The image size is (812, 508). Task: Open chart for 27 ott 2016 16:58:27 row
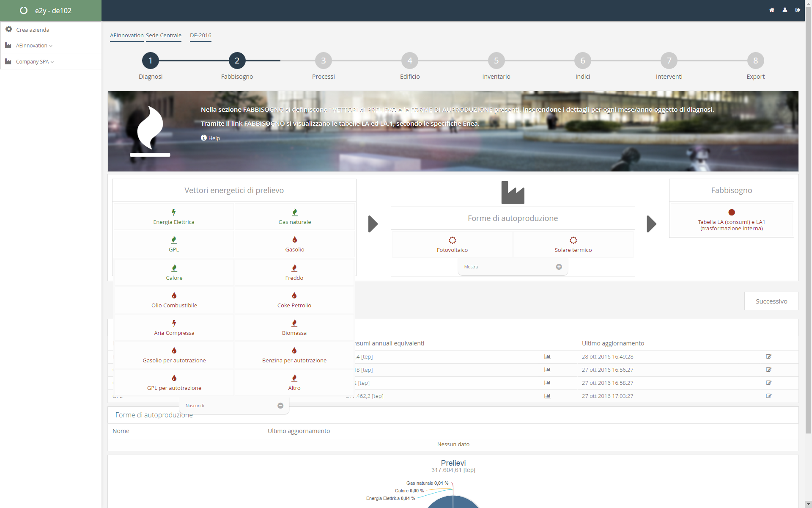[547, 383]
